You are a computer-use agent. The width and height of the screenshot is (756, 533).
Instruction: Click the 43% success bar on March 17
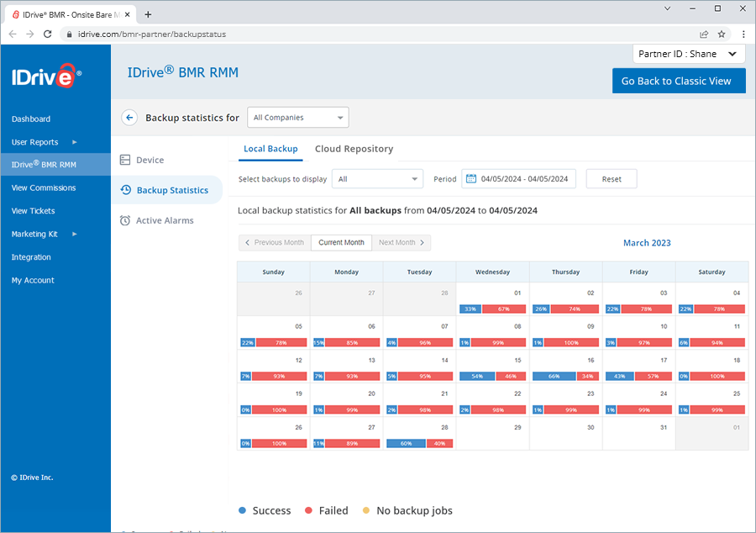pyautogui.click(x=620, y=377)
